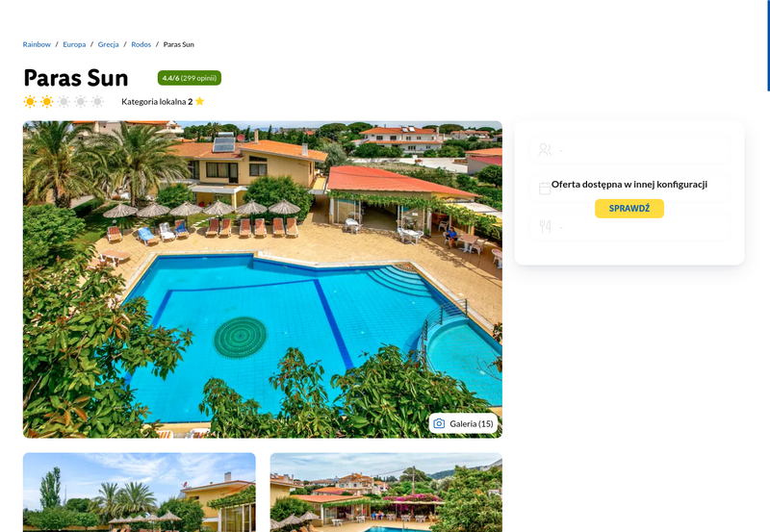Click the guests person icon
Image resolution: width=770 pixels, height=532 pixels.
[x=545, y=150]
